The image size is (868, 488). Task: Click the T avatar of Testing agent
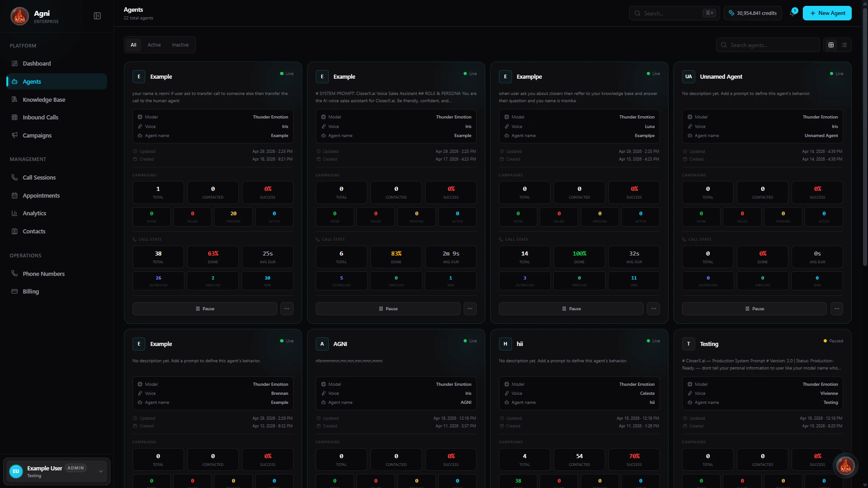coord(688,344)
